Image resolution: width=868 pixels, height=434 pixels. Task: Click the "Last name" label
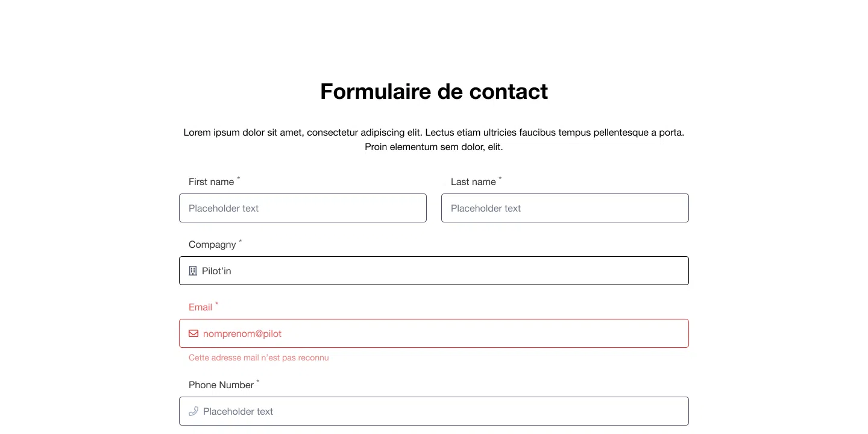click(473, 182)
